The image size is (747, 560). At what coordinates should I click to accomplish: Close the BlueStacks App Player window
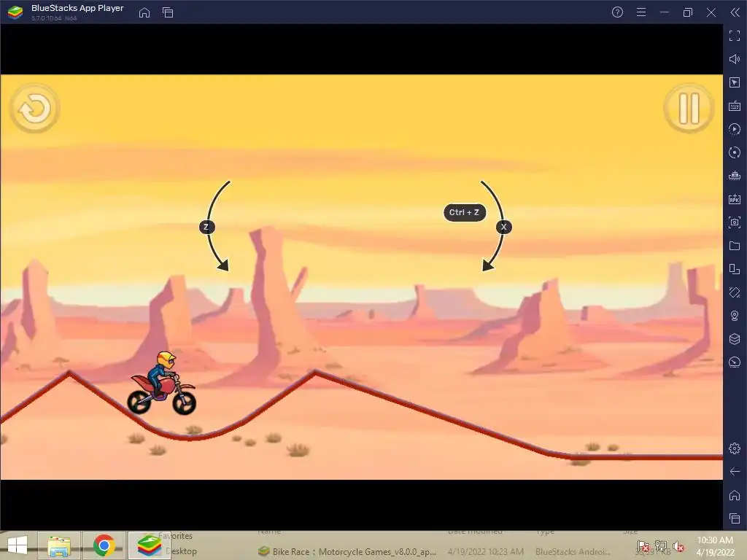point(711,12)
